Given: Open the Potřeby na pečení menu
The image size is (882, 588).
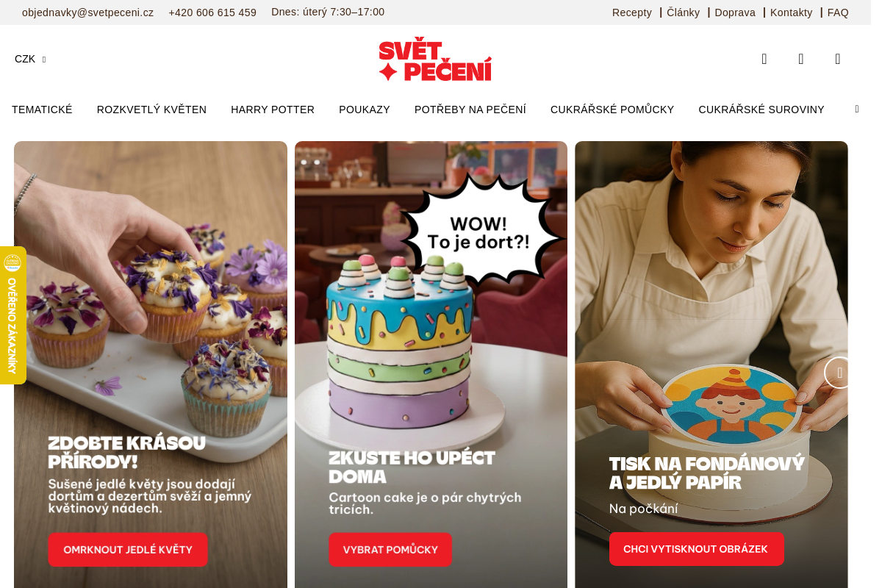Looking at the screenshot, I should 470,110.
